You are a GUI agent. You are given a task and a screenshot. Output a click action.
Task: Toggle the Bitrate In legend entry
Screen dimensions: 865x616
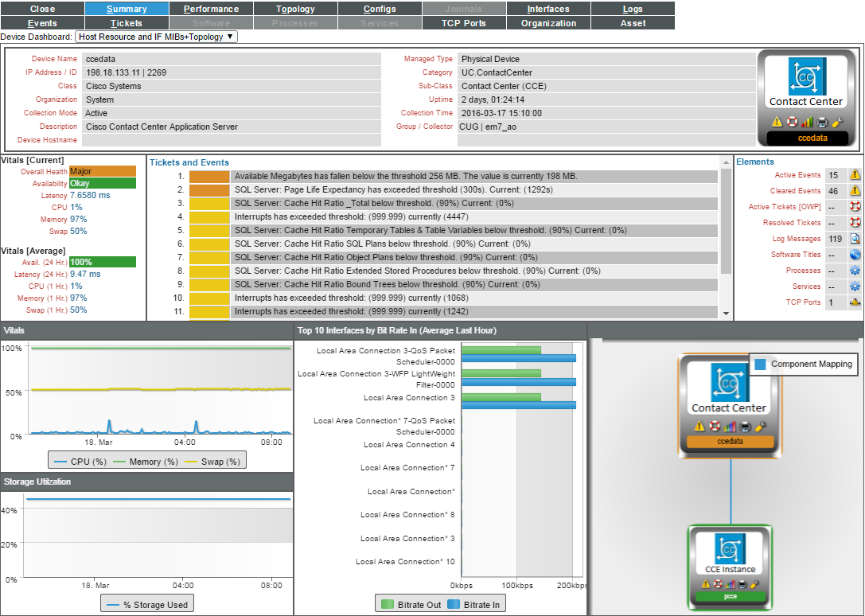point(473,604)
